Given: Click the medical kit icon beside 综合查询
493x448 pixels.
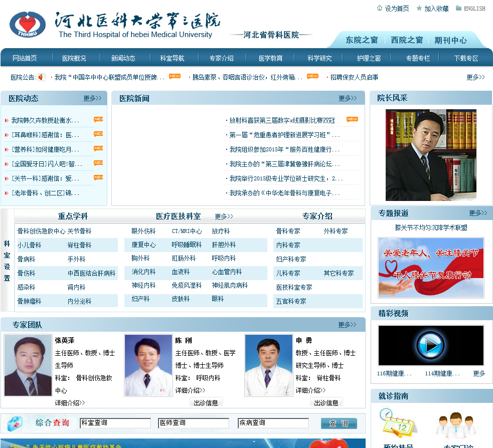Looking at the screenshot, I should [15, 423].
